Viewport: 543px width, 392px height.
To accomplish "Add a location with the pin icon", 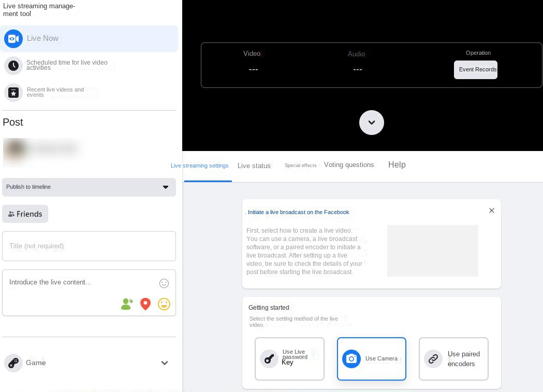I will coord(145,304).
